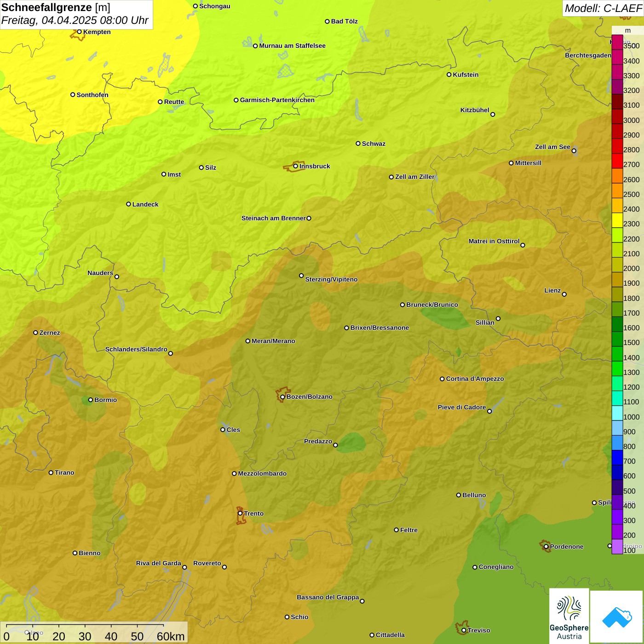Click the Kufstein label
Viewport: 644px width, 644px height.
466,75
